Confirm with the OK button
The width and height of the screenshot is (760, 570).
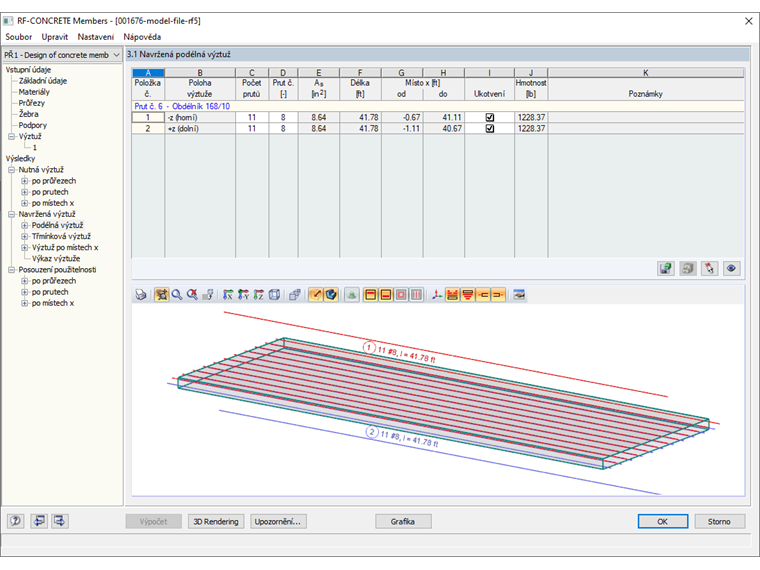[x=663, y=522]
